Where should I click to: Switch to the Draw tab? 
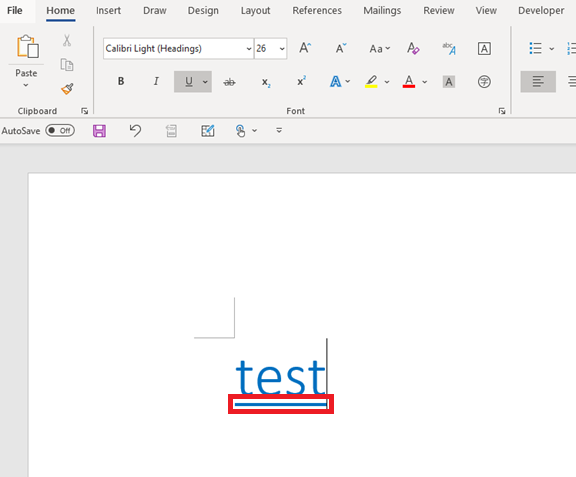coord(155,10)
